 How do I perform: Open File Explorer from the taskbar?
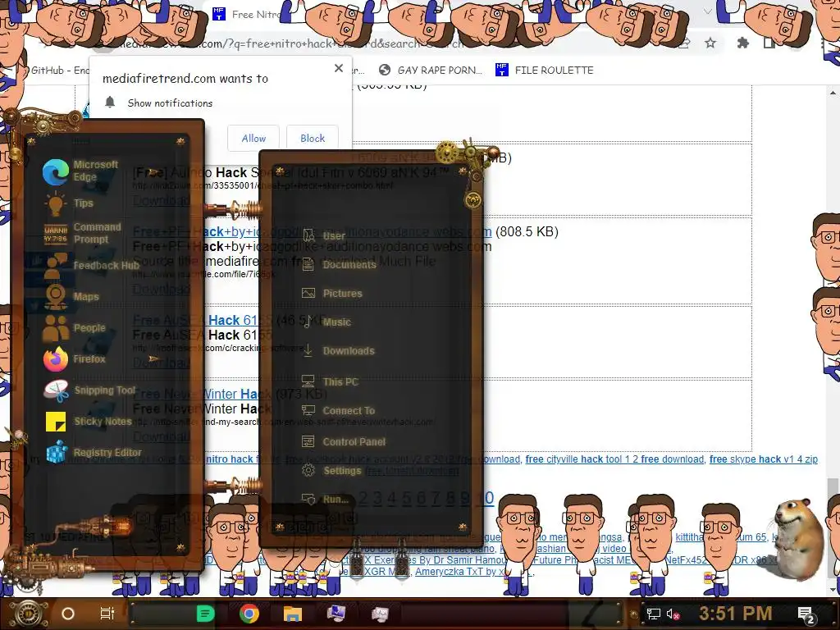coord(293,614)
